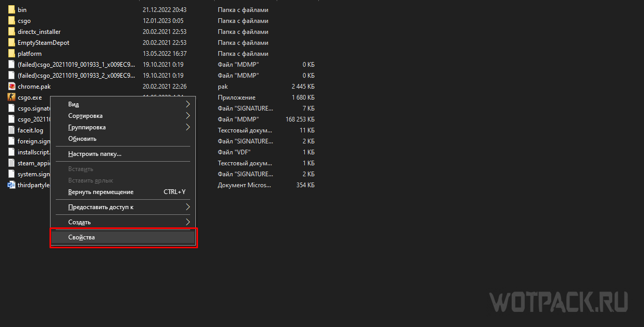Select the thirdparty Word document icon
The image size is (644, 327).
tap(11, 185)
